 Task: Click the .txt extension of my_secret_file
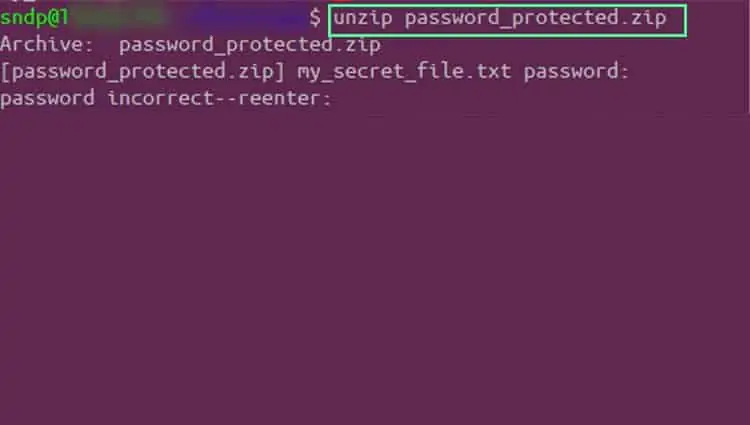pyautogui.click(x=488, y=72)
